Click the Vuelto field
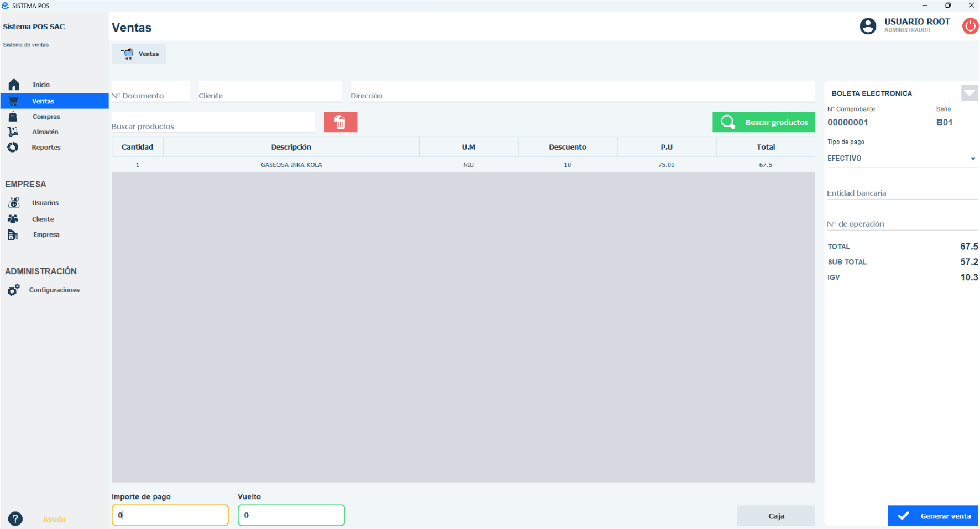Viewport: 980px width, 529px height. 291,515
